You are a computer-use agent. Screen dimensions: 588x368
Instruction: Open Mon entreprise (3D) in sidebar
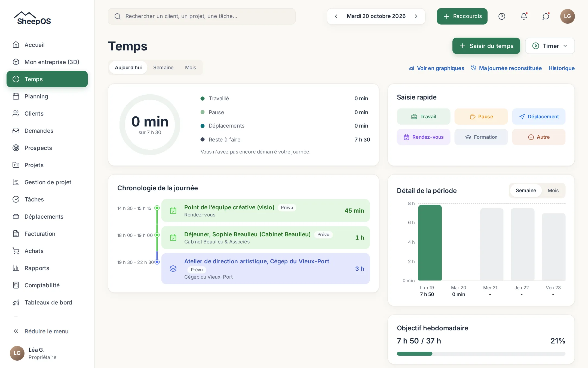pos(47,62)
